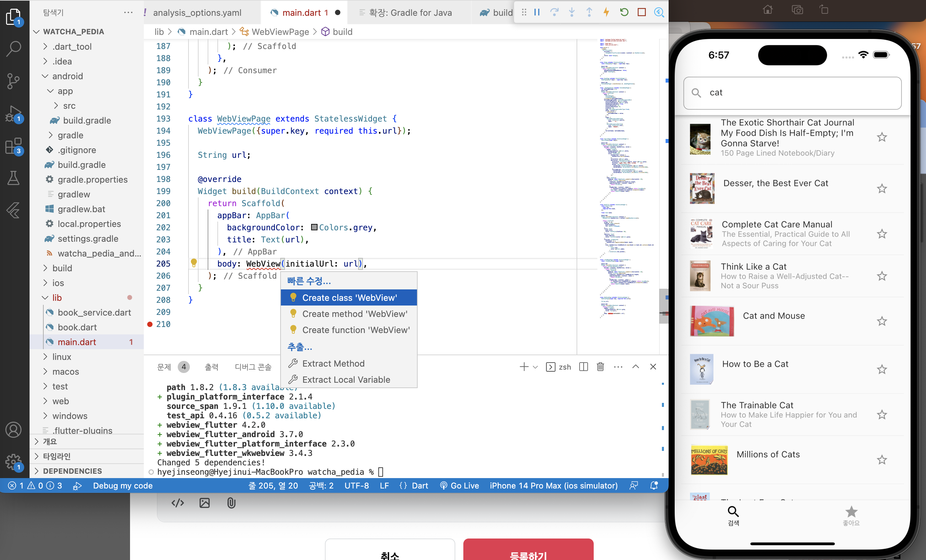
Task: Select Create method 'WebView' quick fix
Action: tap(349, 314)
